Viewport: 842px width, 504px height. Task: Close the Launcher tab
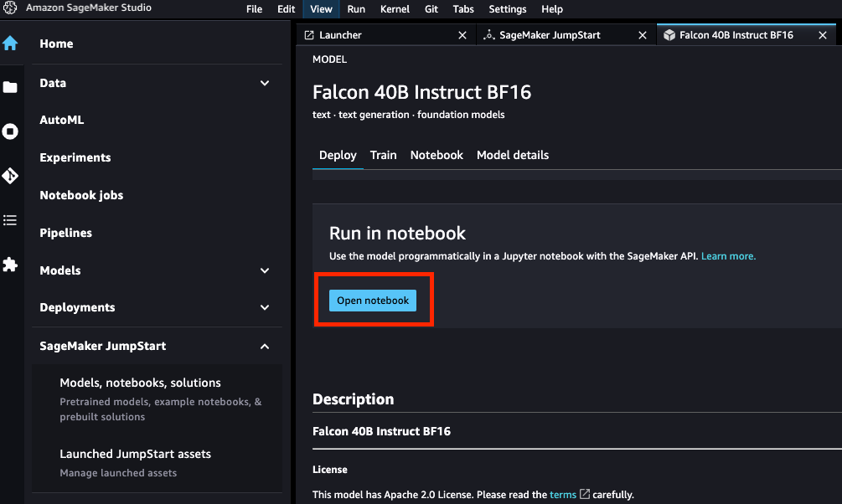462,35
